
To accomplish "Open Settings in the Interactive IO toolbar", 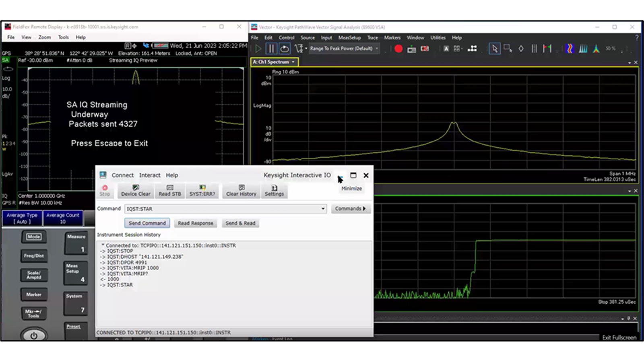I will [x=274, y=190].
